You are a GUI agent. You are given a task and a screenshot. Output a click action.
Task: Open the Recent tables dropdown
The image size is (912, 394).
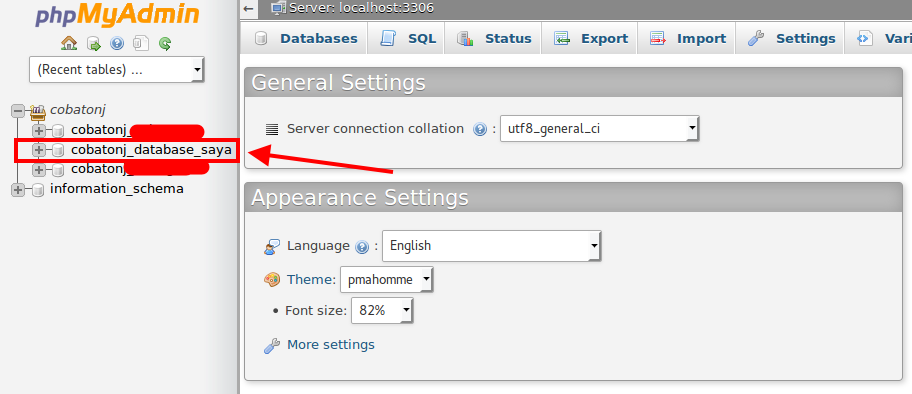[116, 70]
